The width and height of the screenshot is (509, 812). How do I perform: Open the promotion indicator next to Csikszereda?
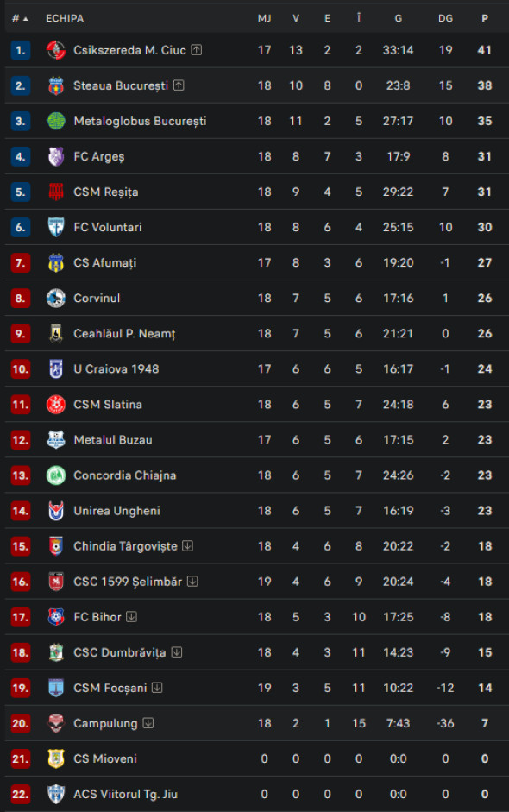point(196,50)
